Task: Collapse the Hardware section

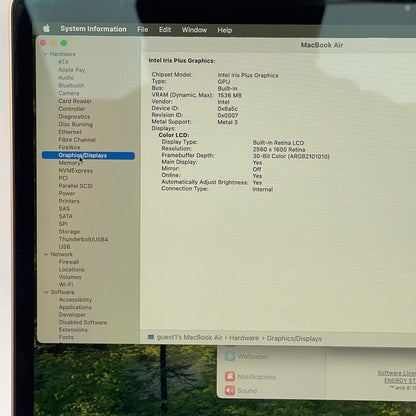Action: pyautogui.click(x=45, y=54)
